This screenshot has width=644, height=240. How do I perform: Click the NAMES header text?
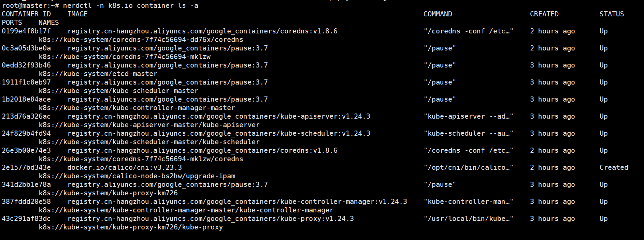coord(48,22)
